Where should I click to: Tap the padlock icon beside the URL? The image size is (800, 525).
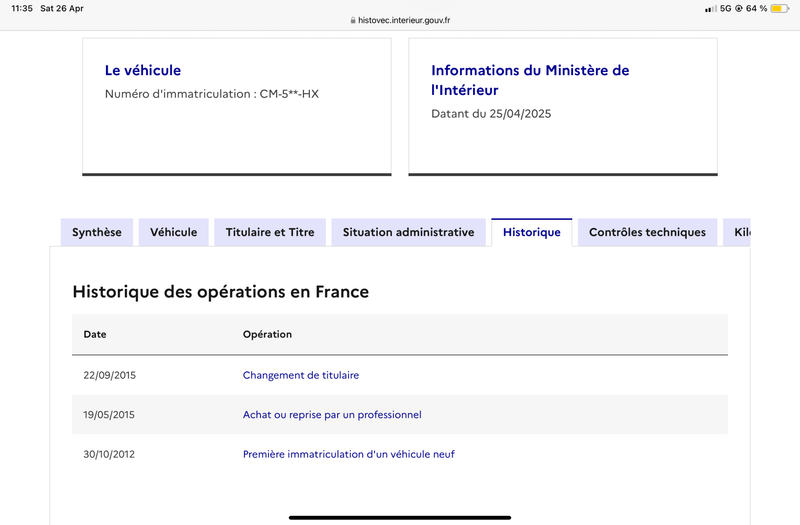click(x=353, y=20)
